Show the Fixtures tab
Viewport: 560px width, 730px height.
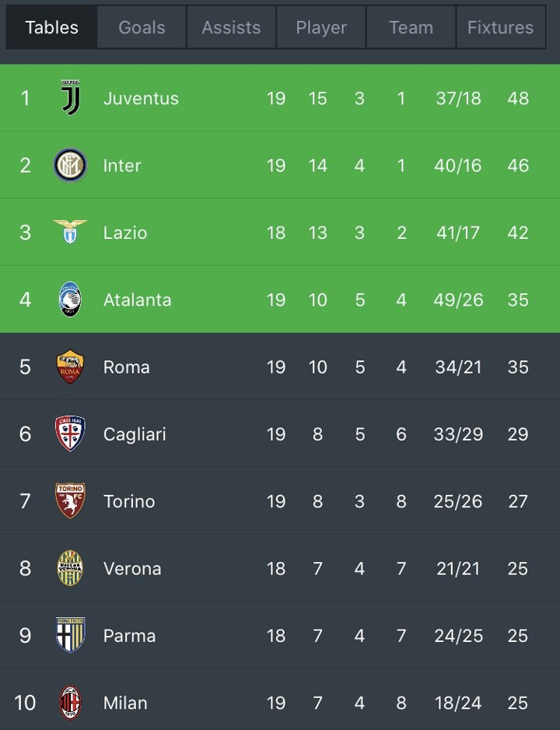(x=500, y=27)
